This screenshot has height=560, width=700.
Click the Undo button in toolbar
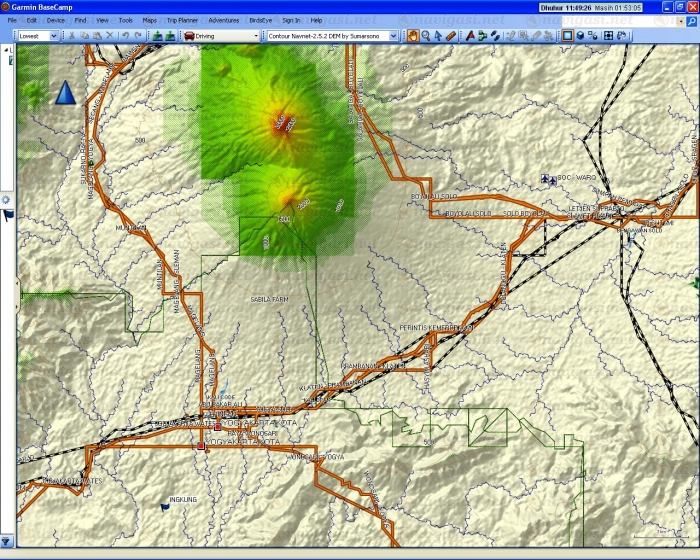[x=124, y=36]
